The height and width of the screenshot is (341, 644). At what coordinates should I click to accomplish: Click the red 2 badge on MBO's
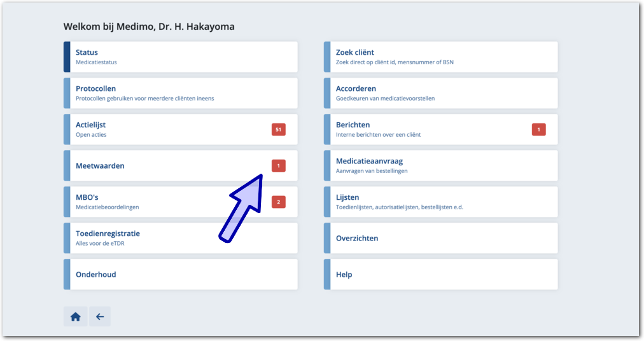click(x=278, y=202)
